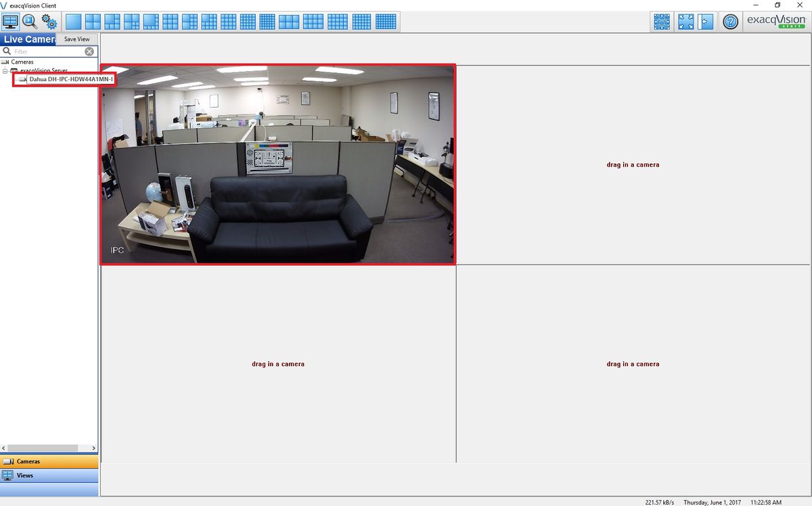Choose the fourteenth widescreen grid layout

338,22
